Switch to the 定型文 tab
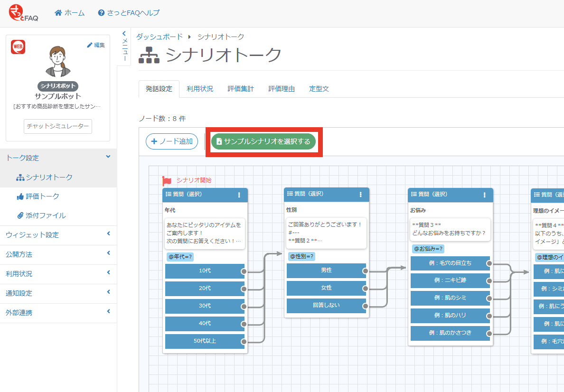This screenshot has width=564, height=392. (x=319, y=89)
